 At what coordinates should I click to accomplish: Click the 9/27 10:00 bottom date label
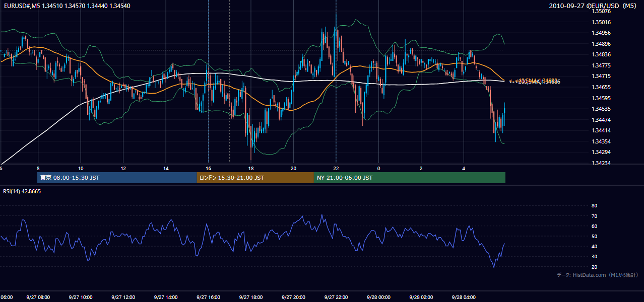tap(81, 297)
